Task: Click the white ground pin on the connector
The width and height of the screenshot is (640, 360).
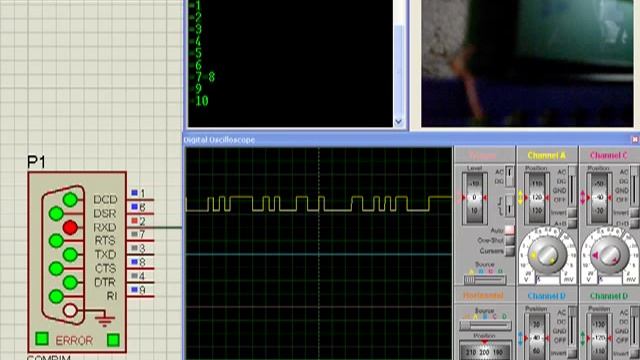Action: 70,310
